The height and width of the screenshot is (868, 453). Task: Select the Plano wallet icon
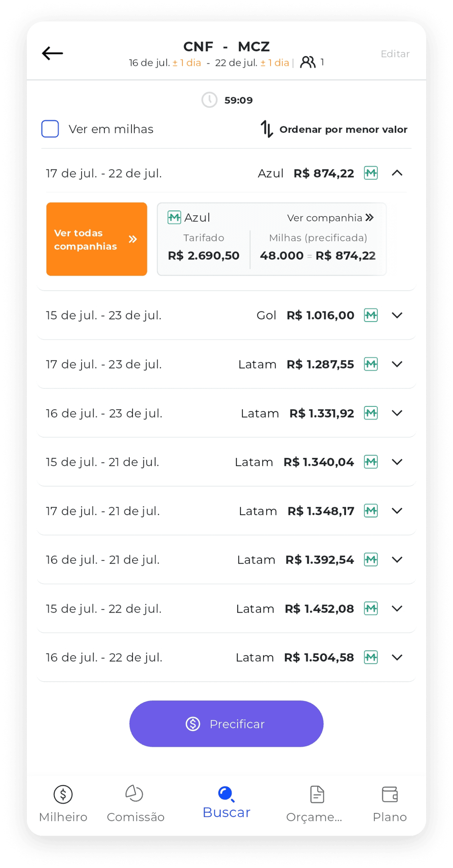[x=390, y=795]
